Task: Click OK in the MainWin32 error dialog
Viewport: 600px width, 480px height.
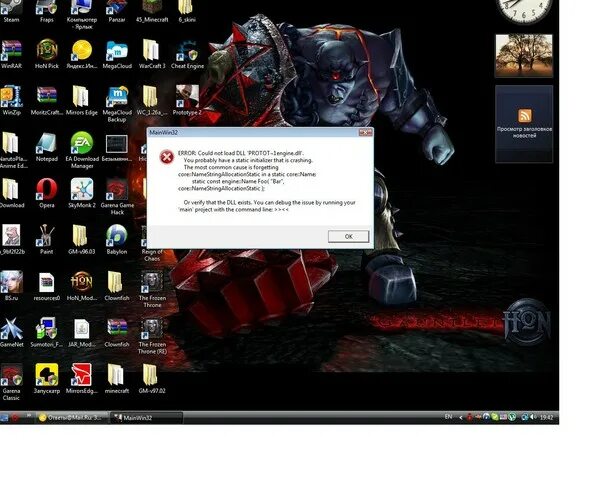Action: [x=348, y=237]
